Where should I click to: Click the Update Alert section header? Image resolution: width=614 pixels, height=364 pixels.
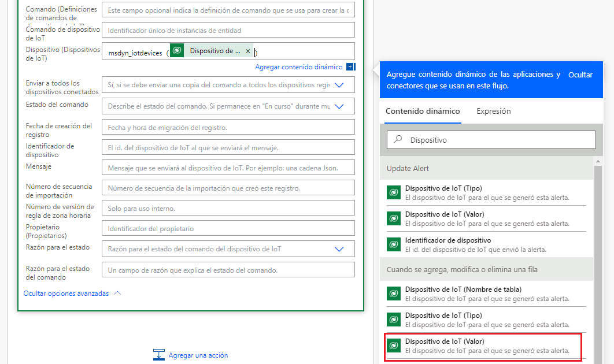[x=486, y=168]
